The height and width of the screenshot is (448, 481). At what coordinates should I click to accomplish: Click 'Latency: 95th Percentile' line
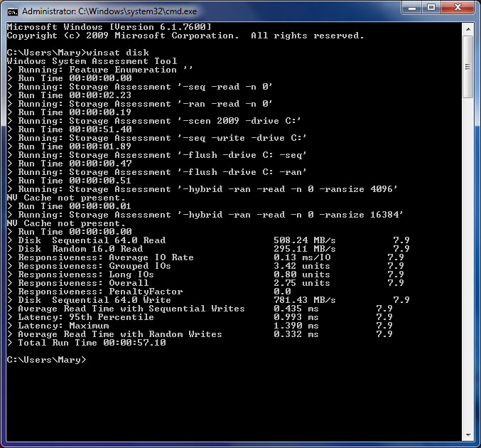click(86, 317)
